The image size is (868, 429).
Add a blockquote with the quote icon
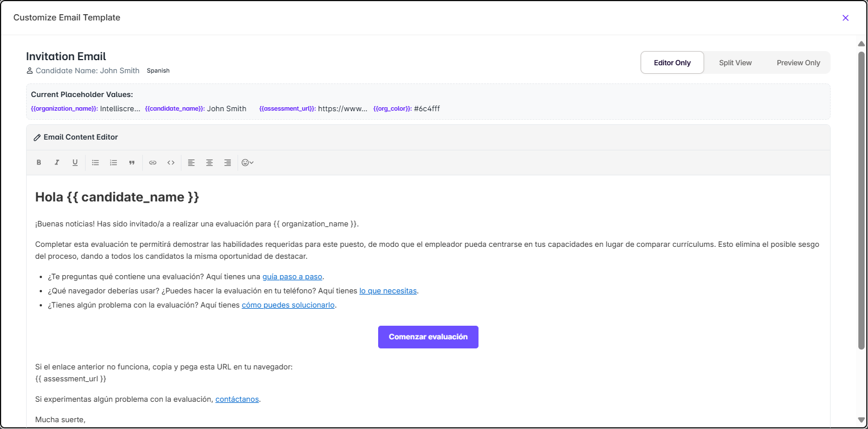click(x=132, y=163)
